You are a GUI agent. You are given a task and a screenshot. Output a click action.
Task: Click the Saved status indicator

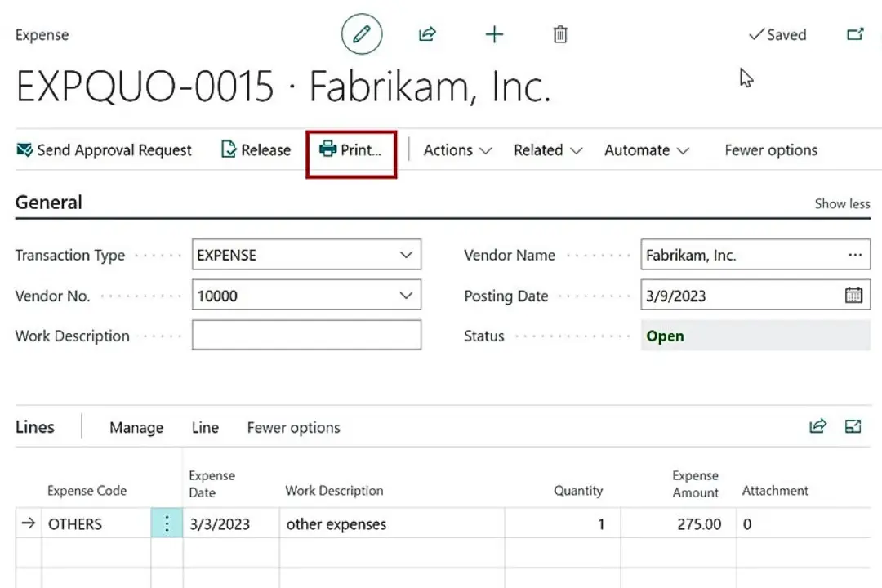click(x=778, y=35)
